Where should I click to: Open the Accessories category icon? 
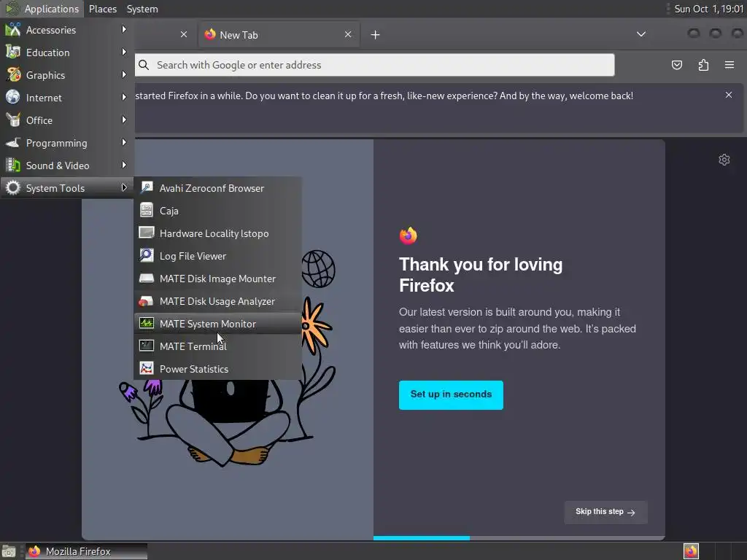[13, 29]
